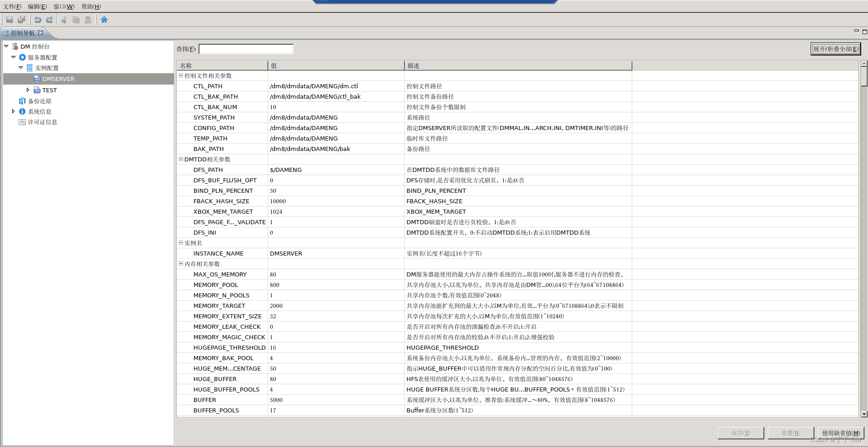
Task: Click the Save All toolbar icon
Action: 20,19
